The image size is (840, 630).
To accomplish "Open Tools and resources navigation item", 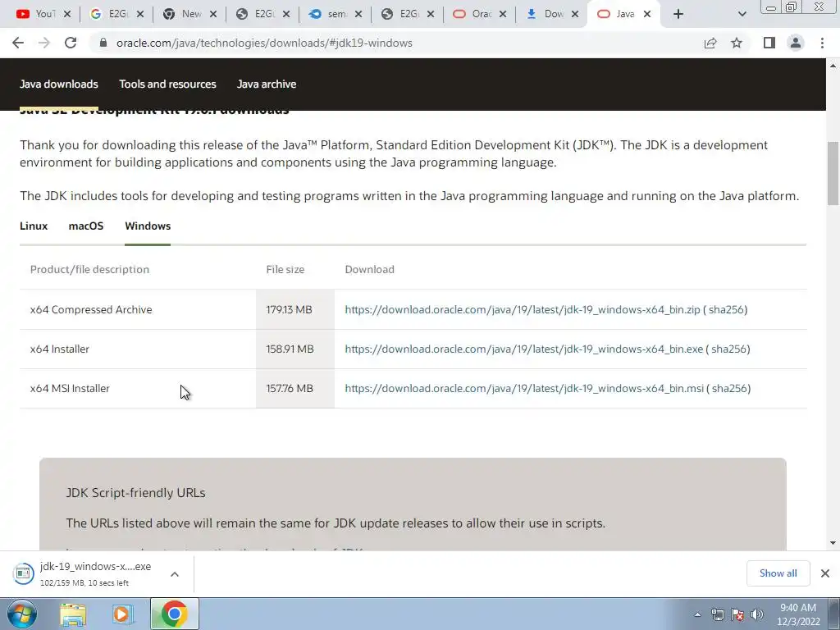I will click(167, 84).
